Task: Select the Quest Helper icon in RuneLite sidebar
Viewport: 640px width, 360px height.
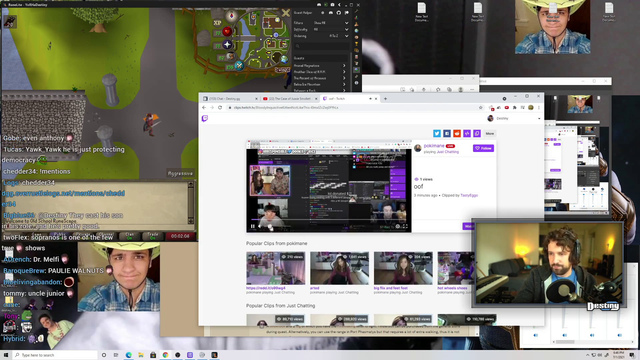Action: (356, 70)
